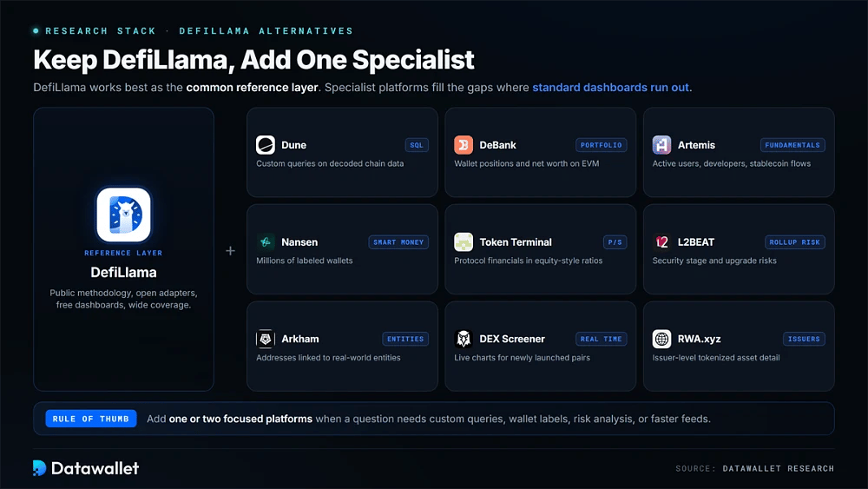
Task: Click the 'DEX Screener' card title
Action: point(512,339)
